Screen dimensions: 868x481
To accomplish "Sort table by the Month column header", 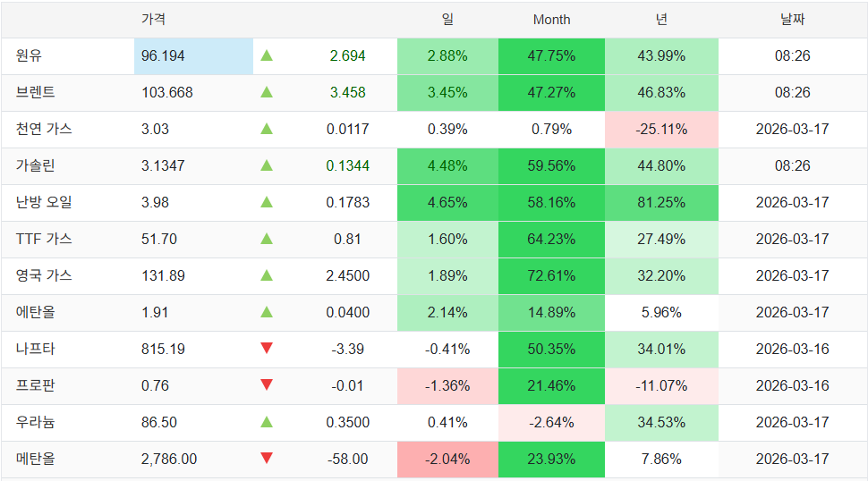I will coord(551,20).
